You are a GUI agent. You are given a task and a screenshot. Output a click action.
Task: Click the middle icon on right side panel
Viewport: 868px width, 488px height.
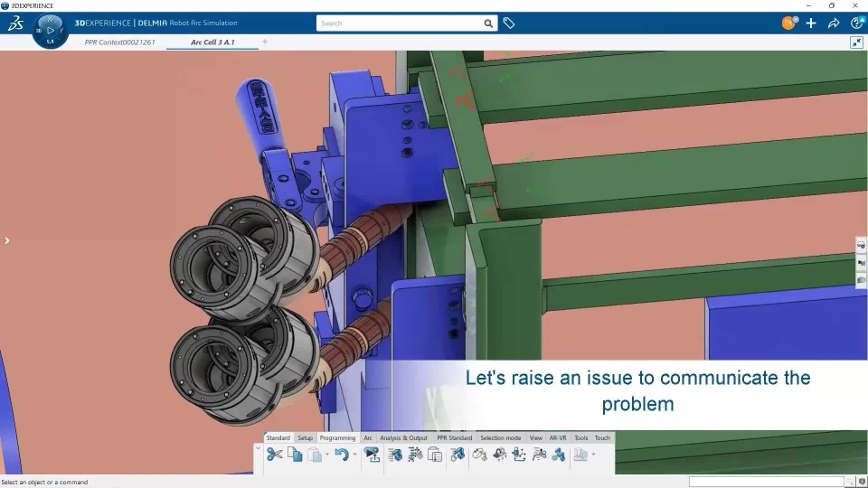[862, 263]
